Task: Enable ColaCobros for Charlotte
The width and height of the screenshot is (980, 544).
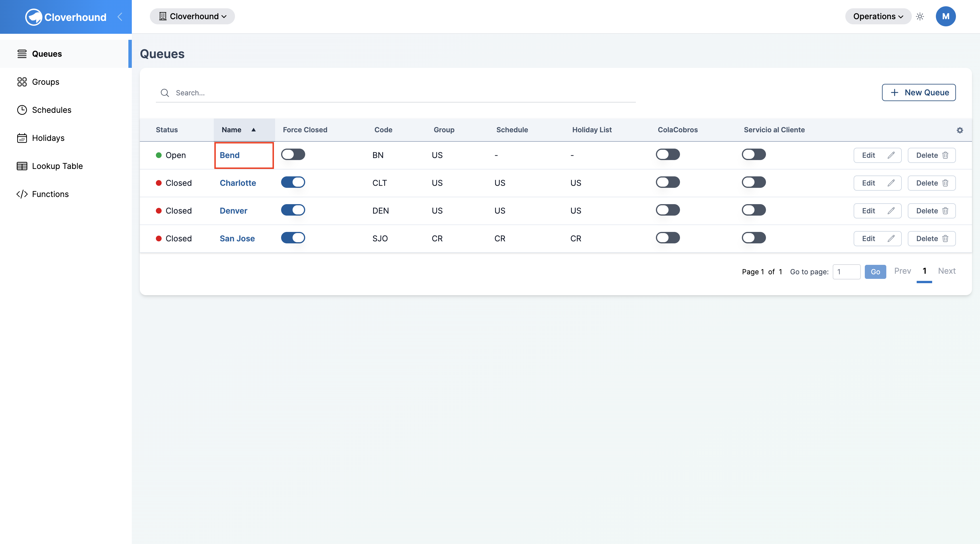Action: 668,182
